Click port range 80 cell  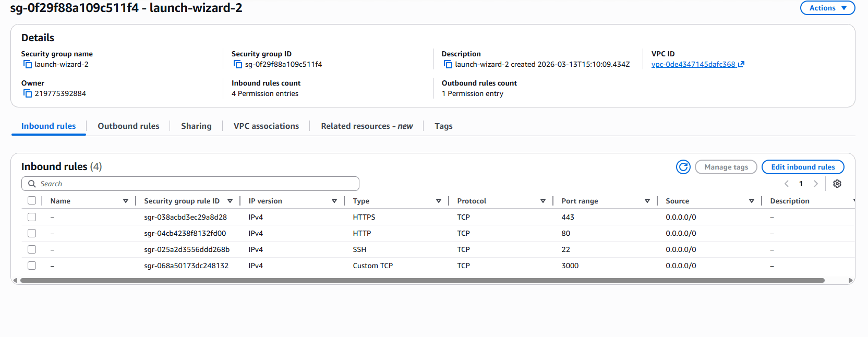click(566, 233)
